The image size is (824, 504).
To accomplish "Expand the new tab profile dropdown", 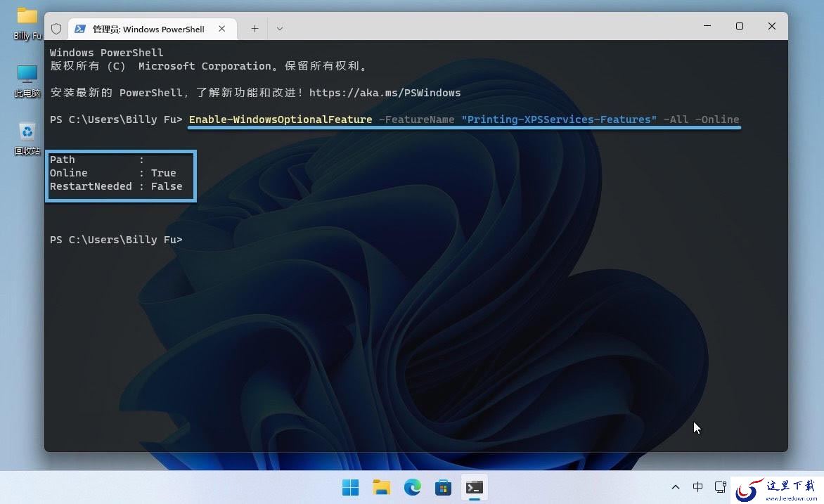I will coord(280,29).
